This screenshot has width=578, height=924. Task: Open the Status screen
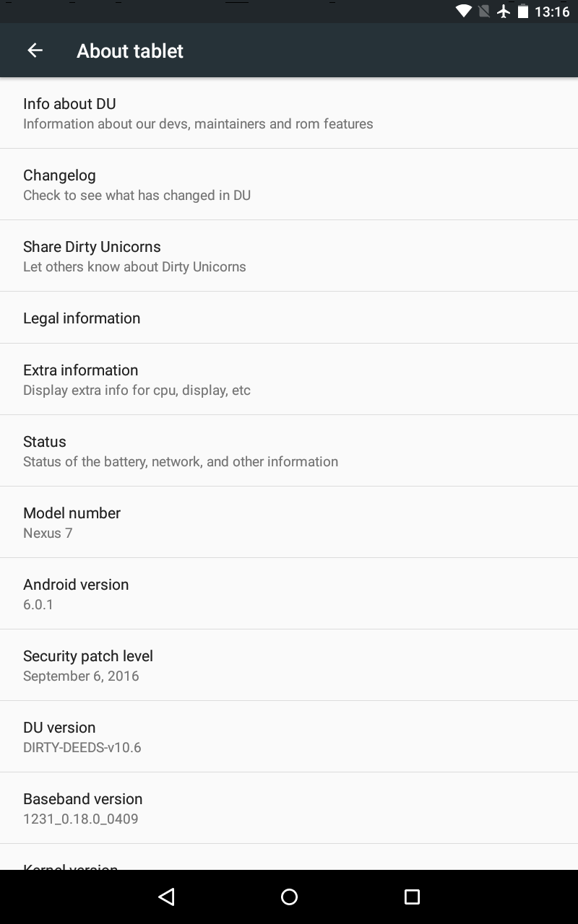(x=289, y=450)
